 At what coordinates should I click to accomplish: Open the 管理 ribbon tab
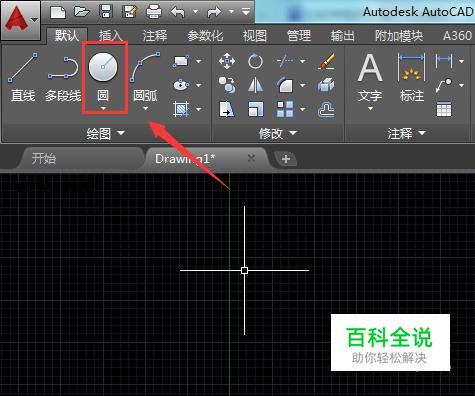299,36
